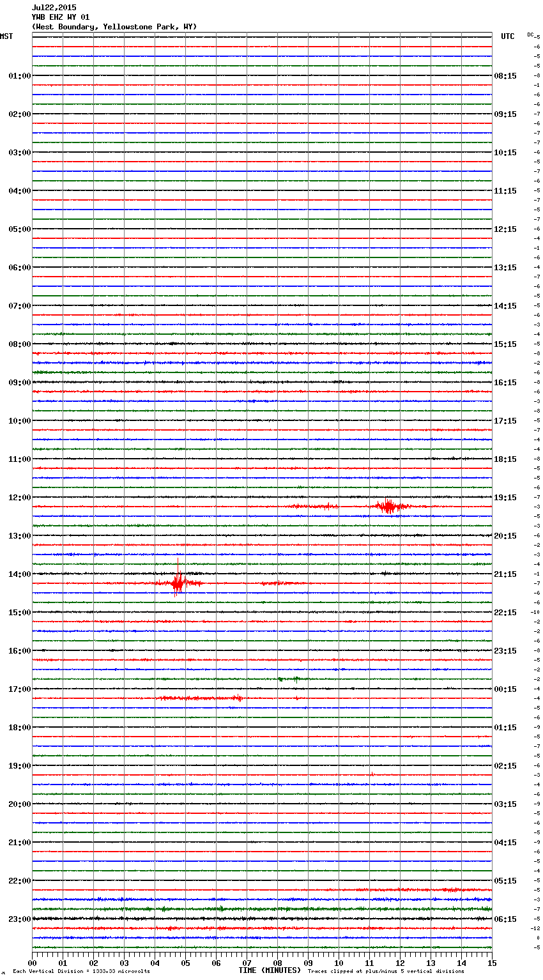Image resolution: width=543 pixels, height=980 pixels.
Task: Pick minute 10 on the bottom axis
Action: (339, 963)
